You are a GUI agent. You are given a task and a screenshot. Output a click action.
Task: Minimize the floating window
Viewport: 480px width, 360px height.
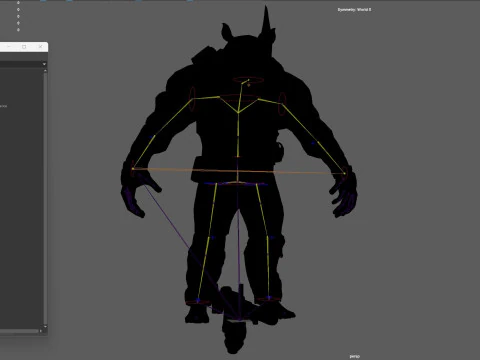[x=9, y=47]
